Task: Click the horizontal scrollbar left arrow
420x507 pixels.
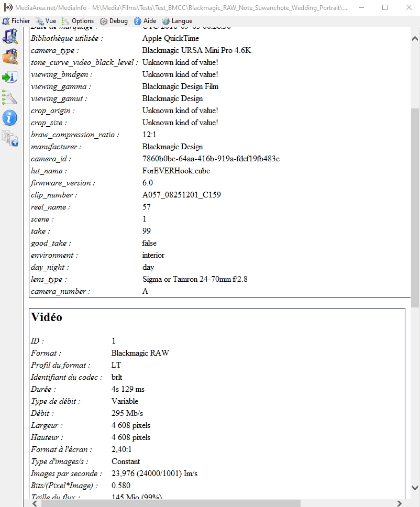Action: (35, 503)
